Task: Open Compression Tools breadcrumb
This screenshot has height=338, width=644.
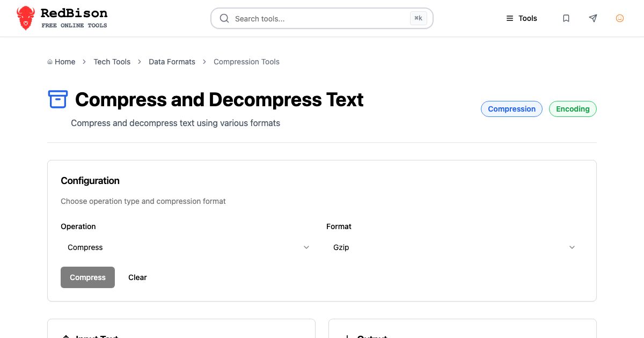Action: pos(246,62)
